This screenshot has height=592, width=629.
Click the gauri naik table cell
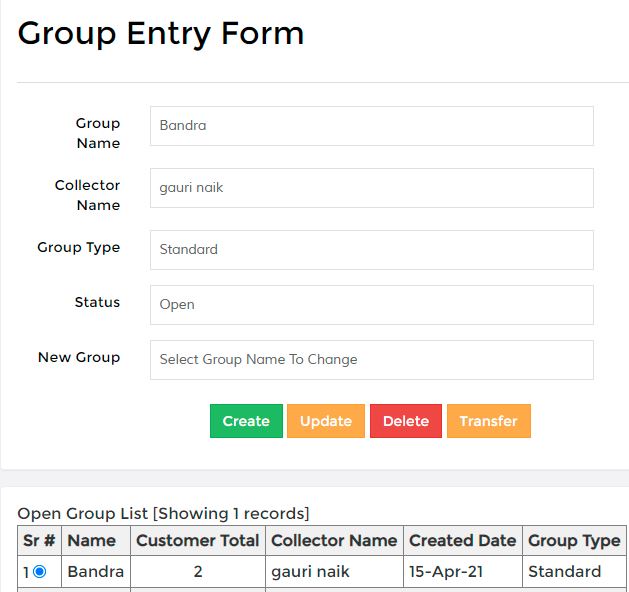(334, 572)
